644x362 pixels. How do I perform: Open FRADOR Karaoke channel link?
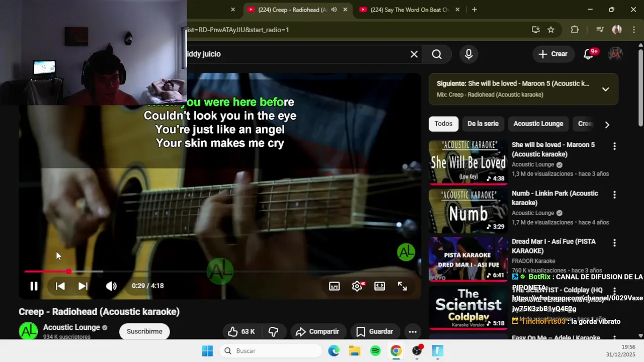533,261
